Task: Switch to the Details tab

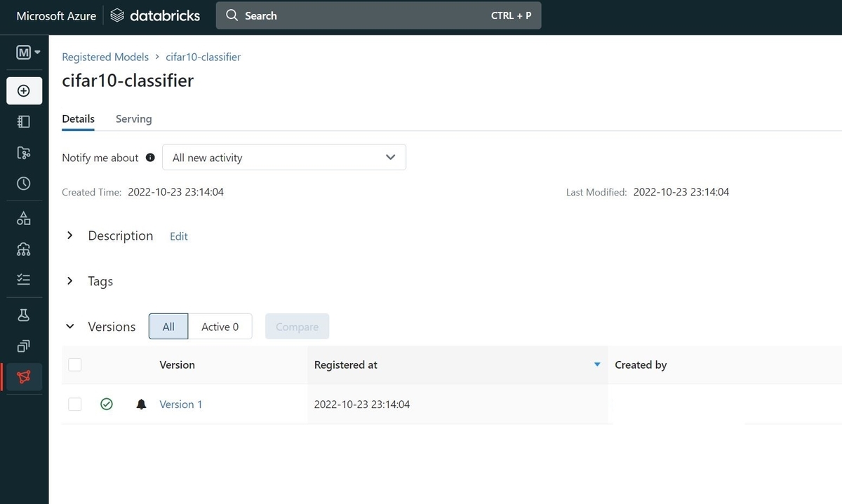Action: (x=79, y=118)
